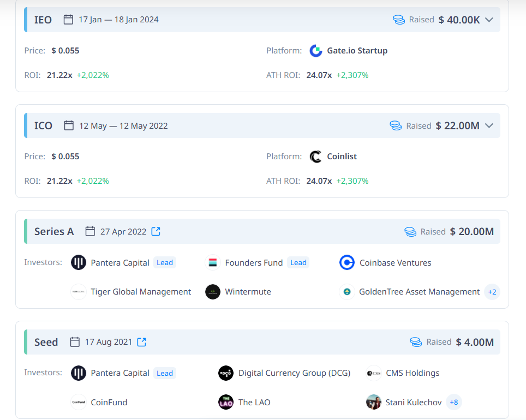Select the '27 Apr 2022' date
Image resolution: width=526 pixels, height=420 pixels.
(x=123, y=231)
